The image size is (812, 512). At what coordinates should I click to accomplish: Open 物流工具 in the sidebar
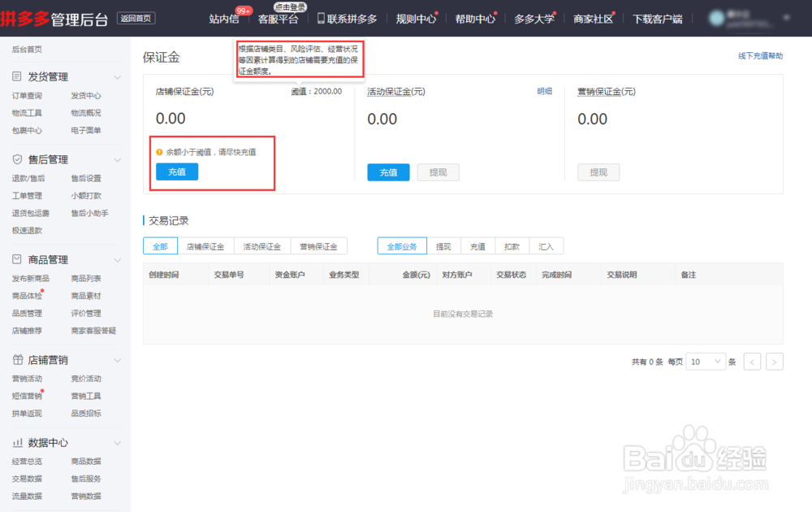point(27,112)
